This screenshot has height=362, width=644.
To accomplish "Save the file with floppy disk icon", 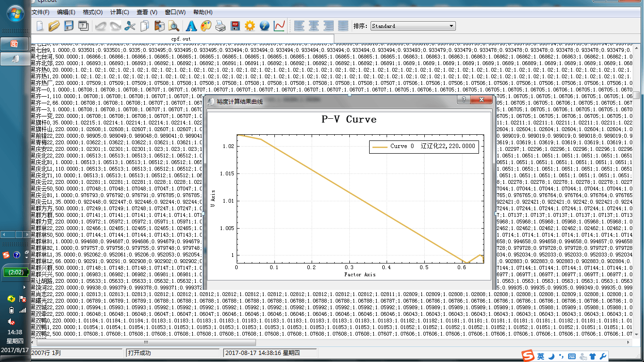I will [x=69, y=26].
